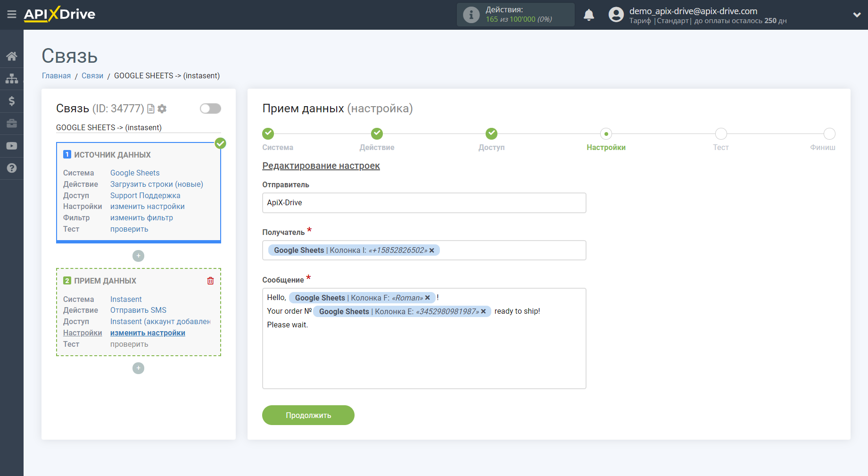
Task: Expand the account dropdown chevron
Action: click(x=857, y=15)
